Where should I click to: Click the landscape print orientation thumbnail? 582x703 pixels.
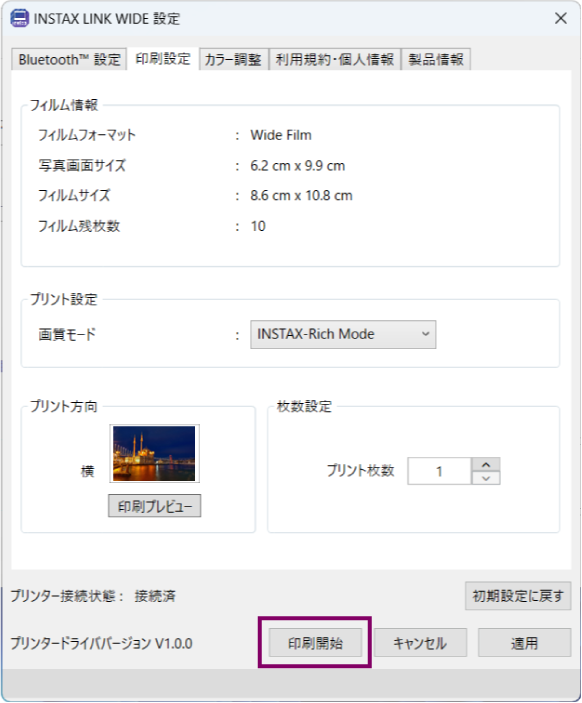pyautogui.click(x=154, y=454)
